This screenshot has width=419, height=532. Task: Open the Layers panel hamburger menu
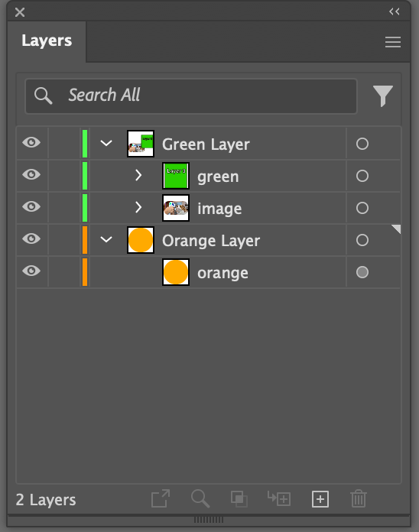[393, 42]
